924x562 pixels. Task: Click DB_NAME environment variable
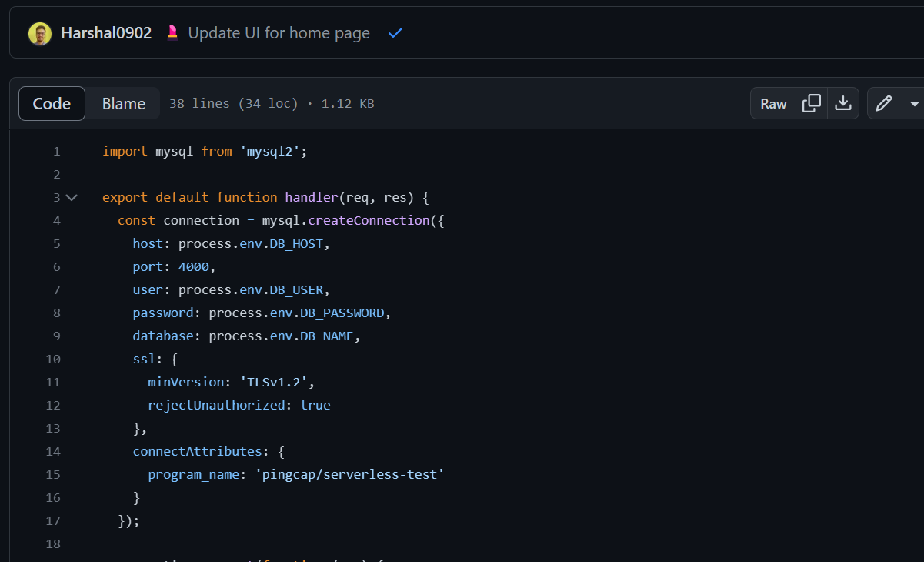(326, 336)
